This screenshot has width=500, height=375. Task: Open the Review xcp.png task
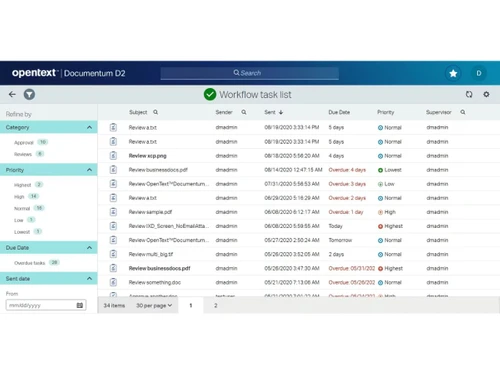tap(148, 156)
